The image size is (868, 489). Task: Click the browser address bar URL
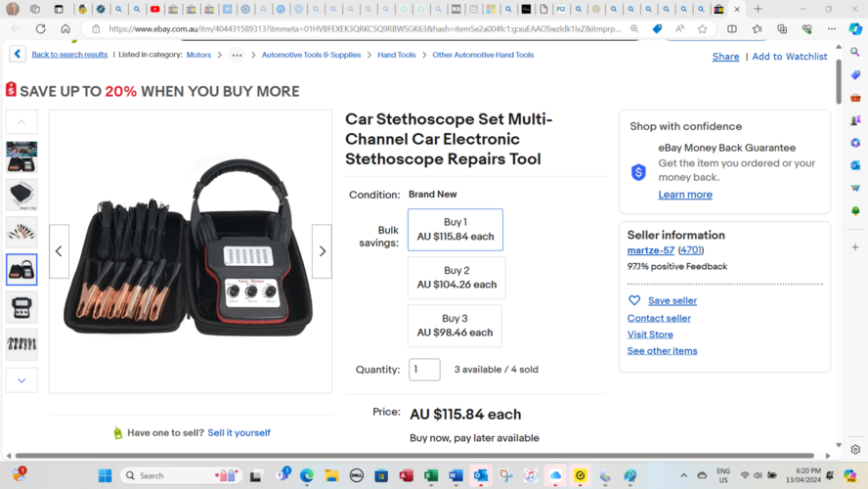[365, 28]
